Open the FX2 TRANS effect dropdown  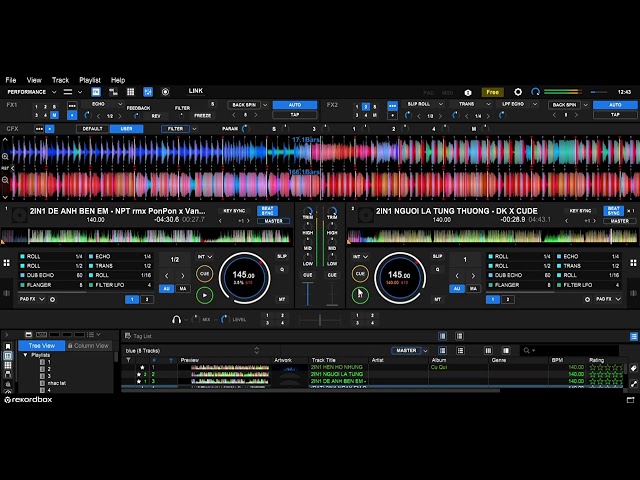click(489, 104)
